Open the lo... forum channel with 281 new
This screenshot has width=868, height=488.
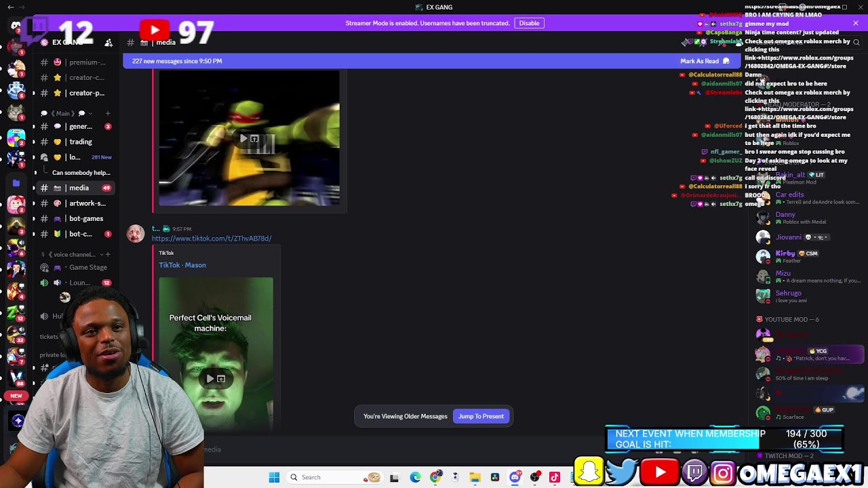(76, 157)
